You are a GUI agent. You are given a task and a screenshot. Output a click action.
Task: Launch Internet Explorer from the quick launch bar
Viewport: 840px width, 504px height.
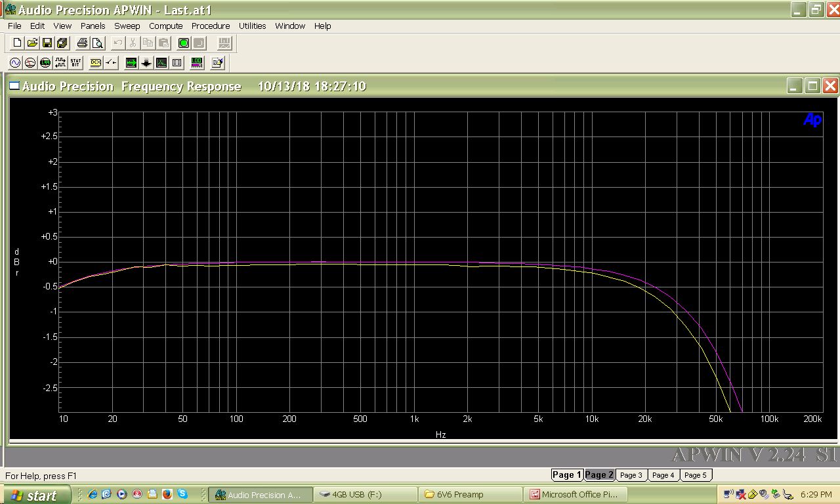pyautogui.click(x=93, y=494)
